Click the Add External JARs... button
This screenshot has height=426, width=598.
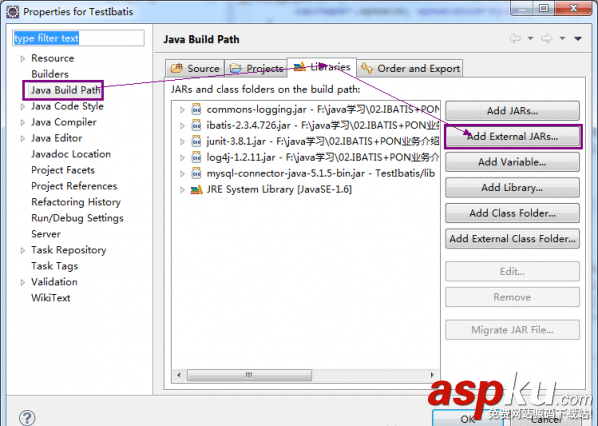coord(512,137)
